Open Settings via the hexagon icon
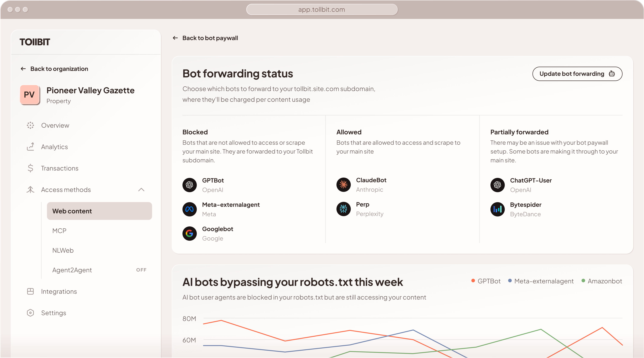 pyautogui.click(x=30, y=313)
